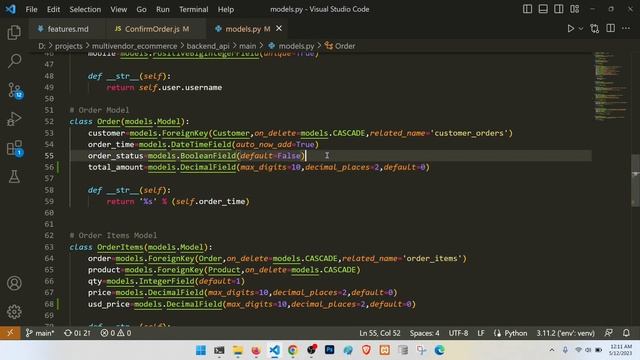
Task: Open the Selection menu
Action: (x=85, y=9)
